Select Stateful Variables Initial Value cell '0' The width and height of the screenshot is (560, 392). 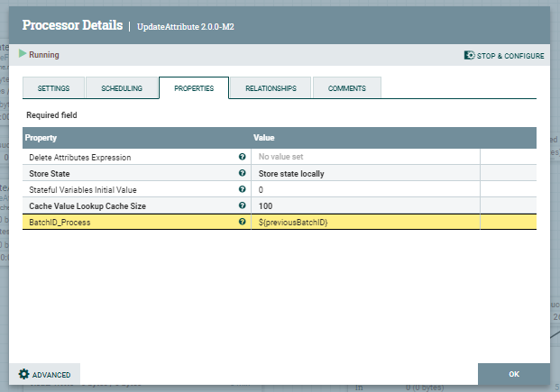tap(365, 189)
